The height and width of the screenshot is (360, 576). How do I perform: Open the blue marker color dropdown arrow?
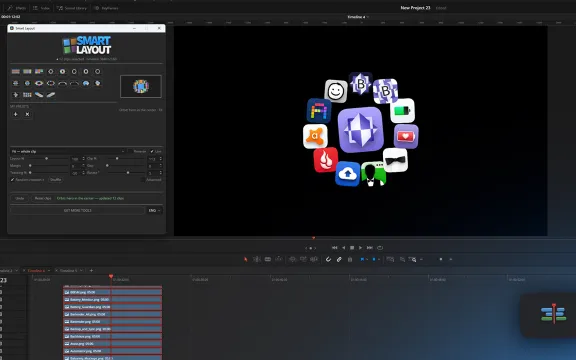(x=379, y=259)
